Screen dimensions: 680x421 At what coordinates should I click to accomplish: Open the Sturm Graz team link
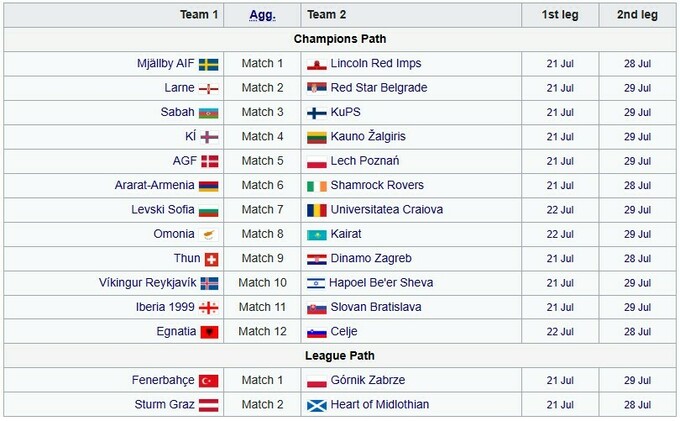pyautogui.click(x=164, y=405)
